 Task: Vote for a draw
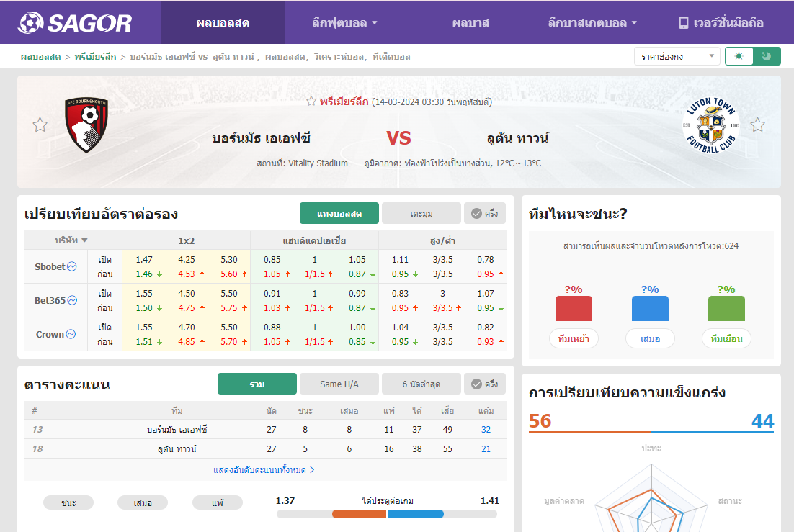[x=650, y=338]
